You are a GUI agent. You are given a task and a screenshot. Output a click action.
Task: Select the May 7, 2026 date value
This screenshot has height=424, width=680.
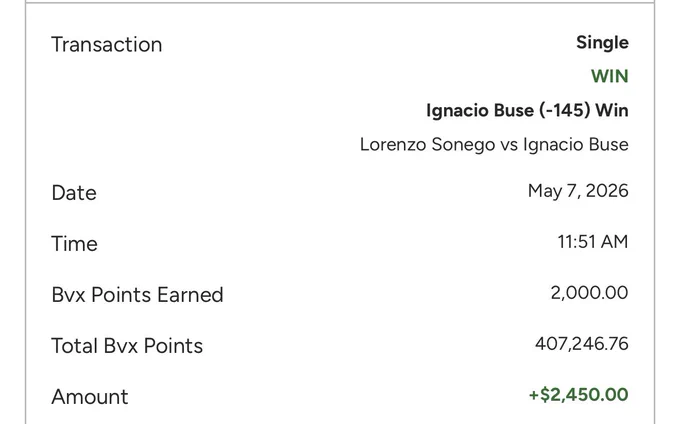coord(578,191)
